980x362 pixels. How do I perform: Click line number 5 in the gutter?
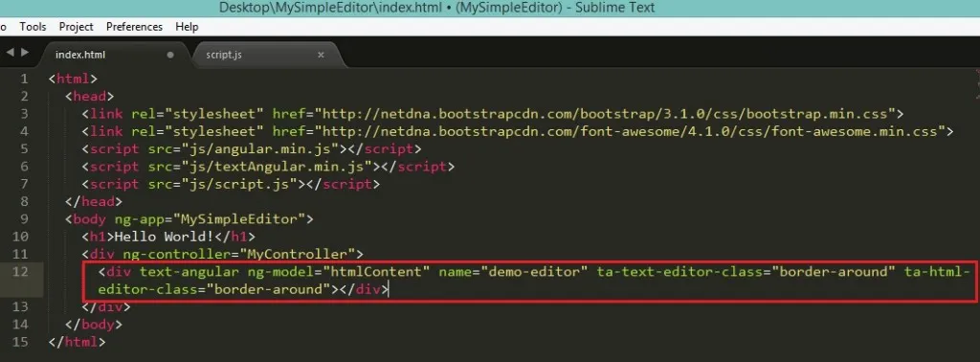click(x=24, y=149)
